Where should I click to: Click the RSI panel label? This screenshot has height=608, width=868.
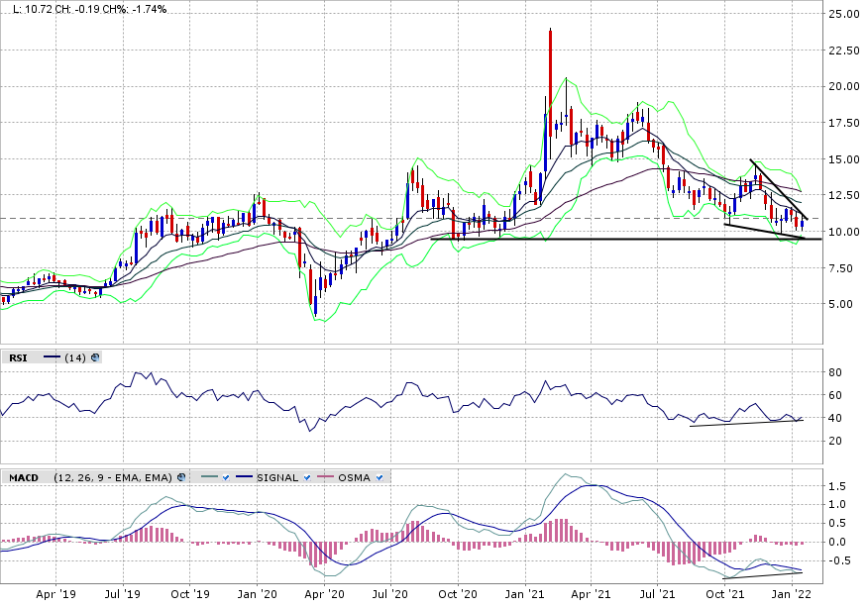point(18,358)
